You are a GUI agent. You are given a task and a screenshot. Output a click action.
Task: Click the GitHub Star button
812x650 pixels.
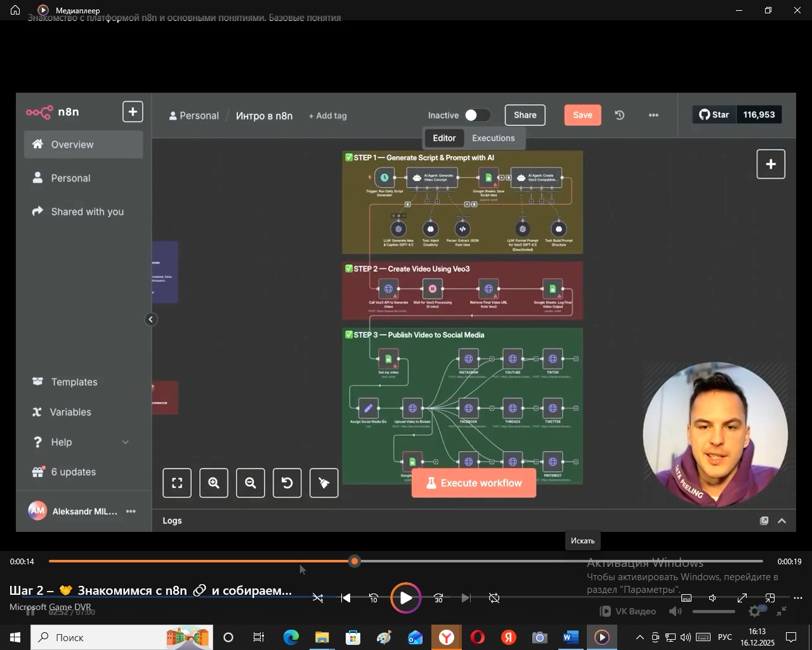(x=714, y=115)
